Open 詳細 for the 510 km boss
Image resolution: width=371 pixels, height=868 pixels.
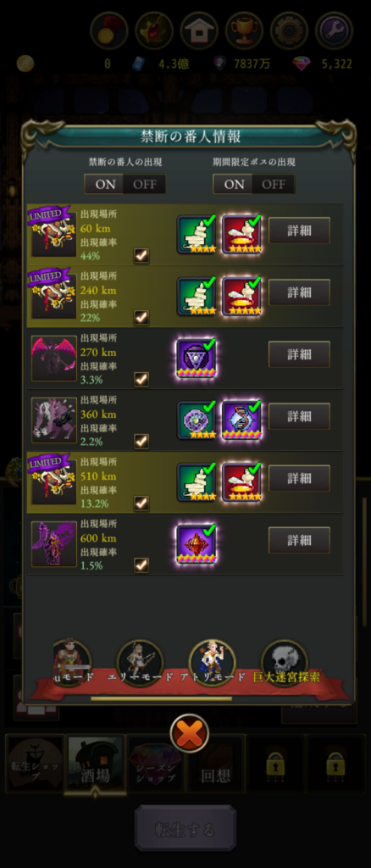tap(299, 478)
